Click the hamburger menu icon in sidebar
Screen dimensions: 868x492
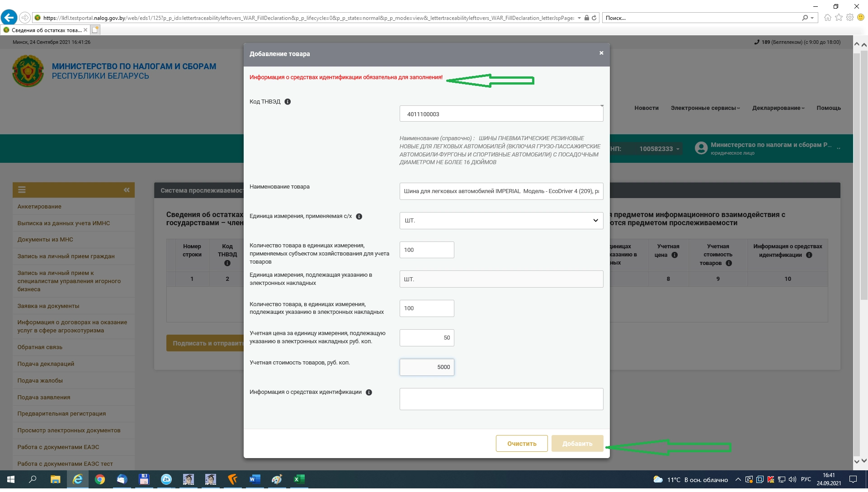pyautogui.click(x=22, y=190)
